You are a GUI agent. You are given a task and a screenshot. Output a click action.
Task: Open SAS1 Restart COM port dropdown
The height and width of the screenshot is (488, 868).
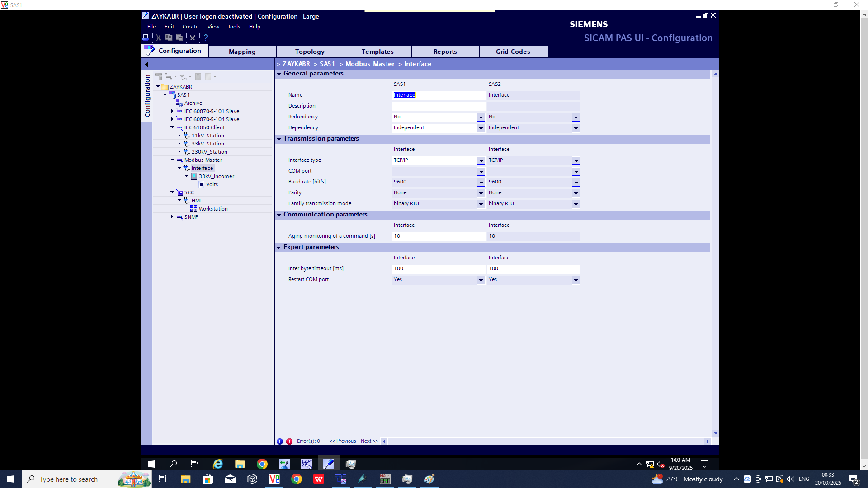481,280
